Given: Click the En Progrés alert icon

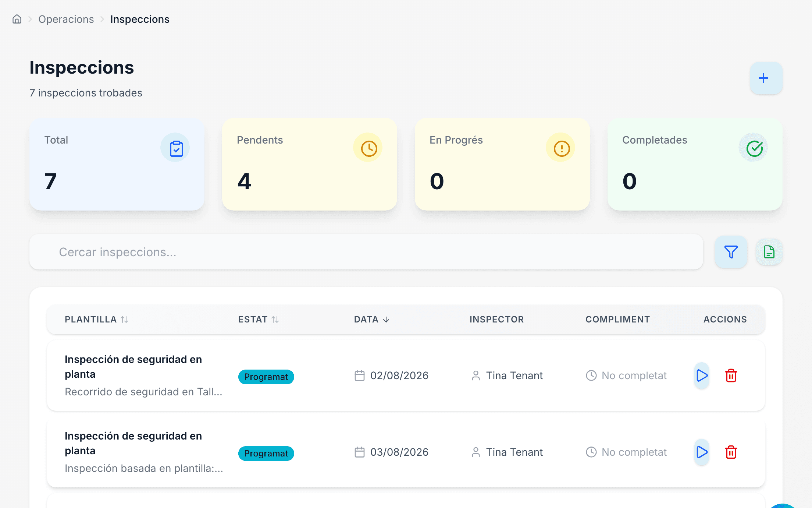Looking at the screenshot, I should point(562,148).
